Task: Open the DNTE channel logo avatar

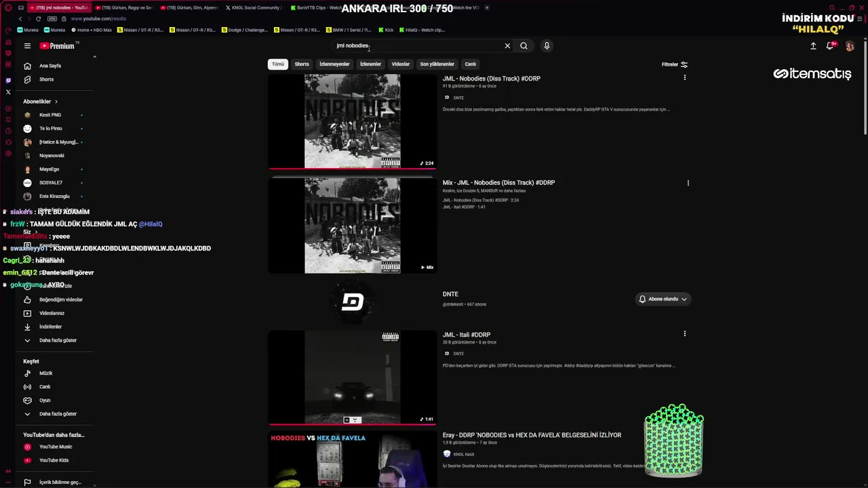Action: pyautogui.click(x=352, y=302)
